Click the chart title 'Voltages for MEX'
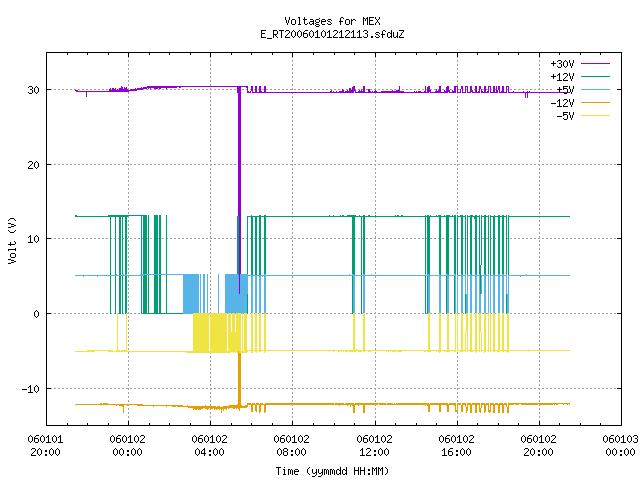The image size is (640, 480). tap(332, 21)
